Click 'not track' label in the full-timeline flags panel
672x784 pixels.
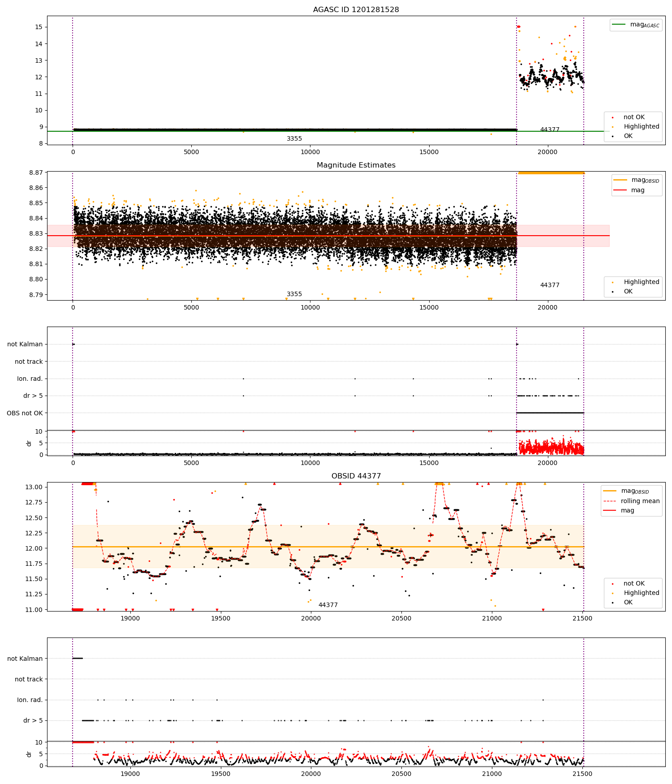coord(29,362)
